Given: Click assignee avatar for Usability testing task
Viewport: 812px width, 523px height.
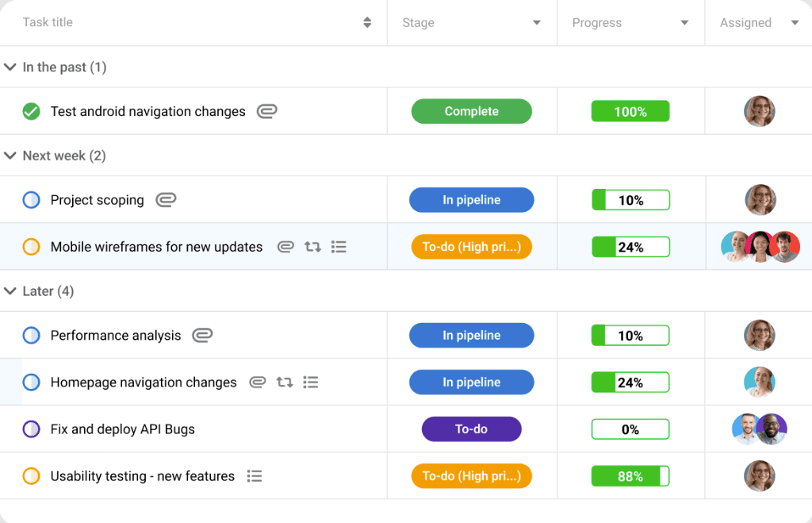Looking at the screenshot, I should point(760,476).
